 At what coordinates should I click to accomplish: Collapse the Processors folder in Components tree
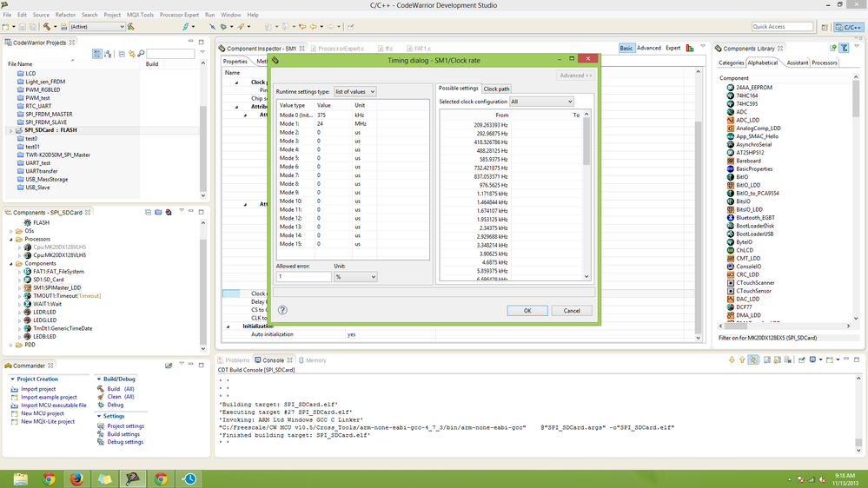click(x=11, y=239)
